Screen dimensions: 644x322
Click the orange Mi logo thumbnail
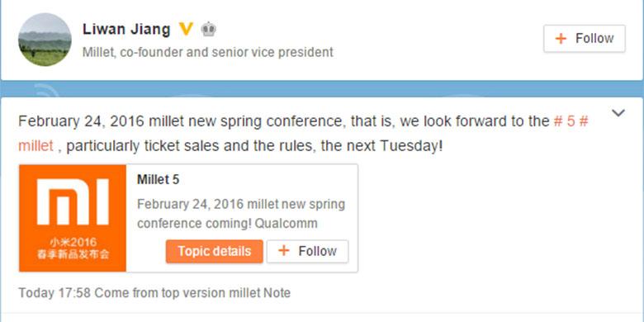tap(73, 218)
